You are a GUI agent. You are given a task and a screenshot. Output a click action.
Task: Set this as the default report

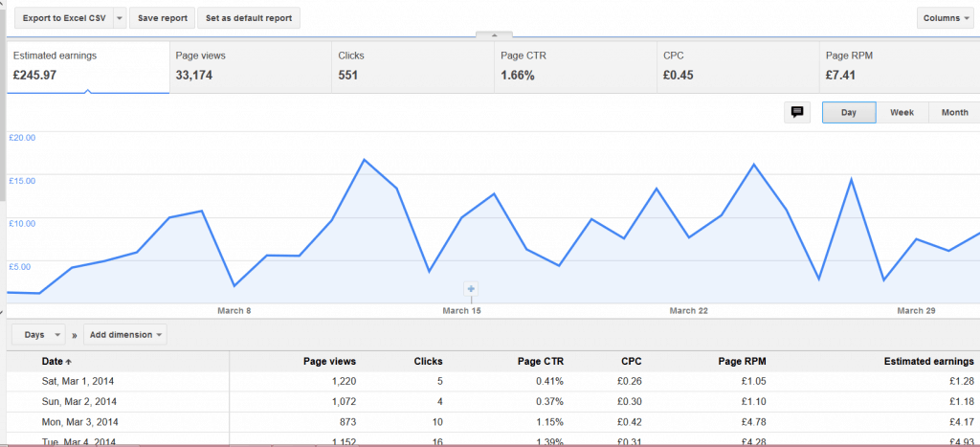pyautogui.click(x=249, y=18)
